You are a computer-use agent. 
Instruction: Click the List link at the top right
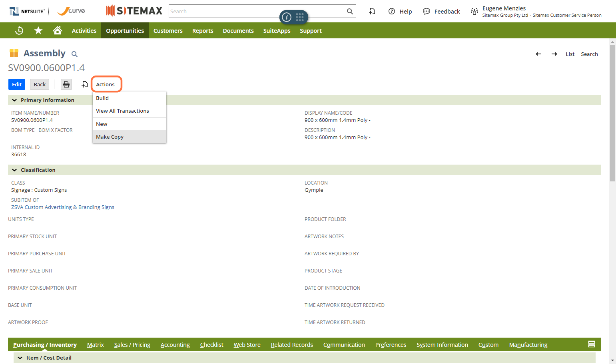[570, 54]
